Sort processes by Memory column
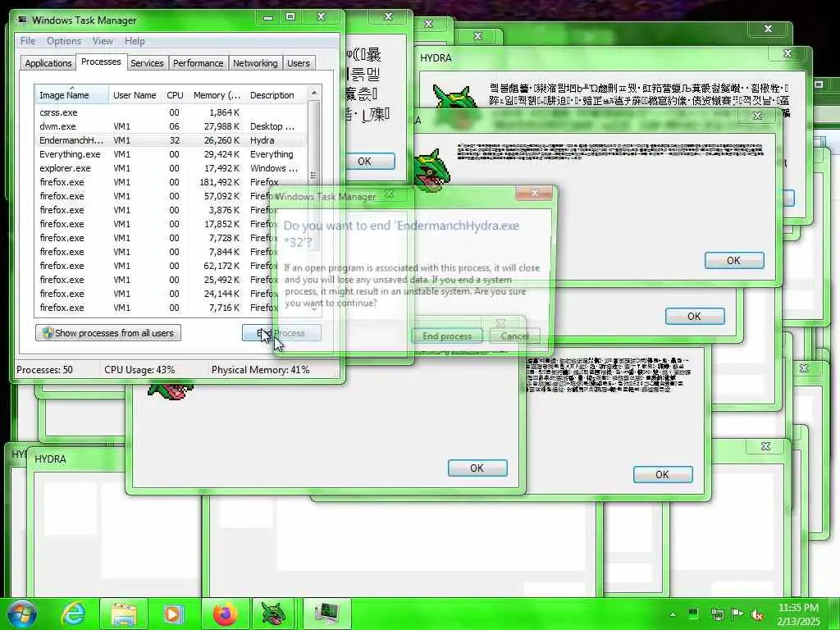 217,95
